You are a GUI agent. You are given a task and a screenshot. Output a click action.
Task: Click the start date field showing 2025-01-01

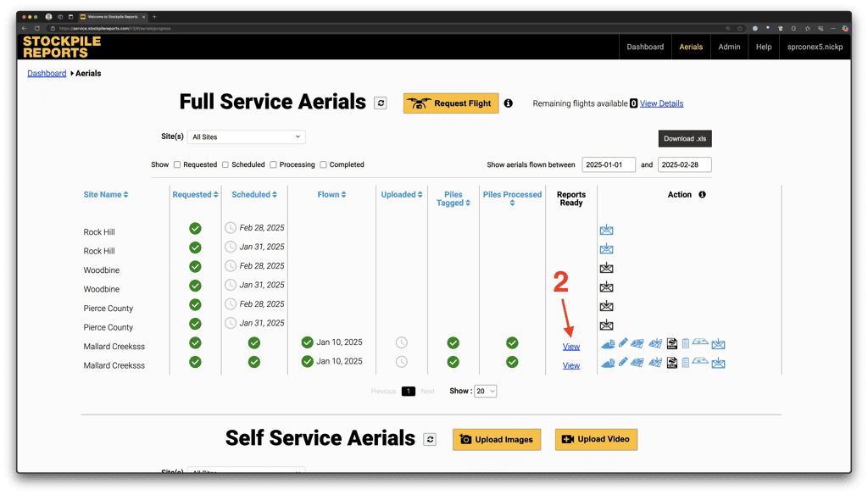[608, 164]
